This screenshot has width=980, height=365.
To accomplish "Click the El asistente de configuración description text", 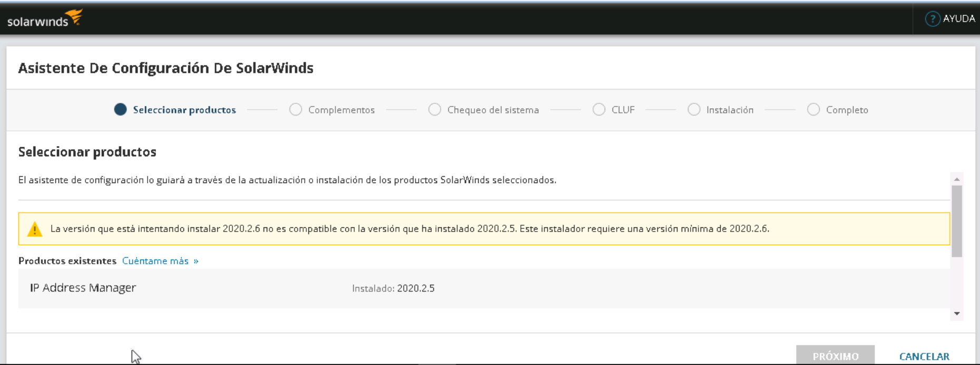I will [287, 180].
